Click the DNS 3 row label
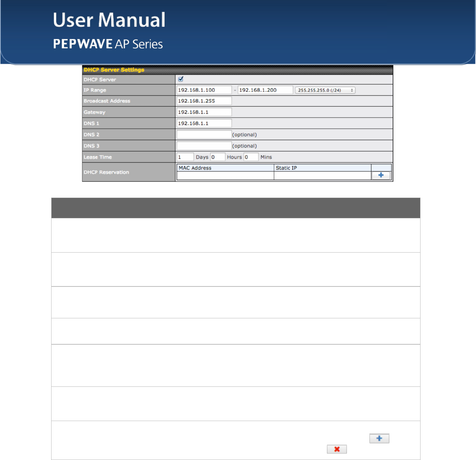 91,146
